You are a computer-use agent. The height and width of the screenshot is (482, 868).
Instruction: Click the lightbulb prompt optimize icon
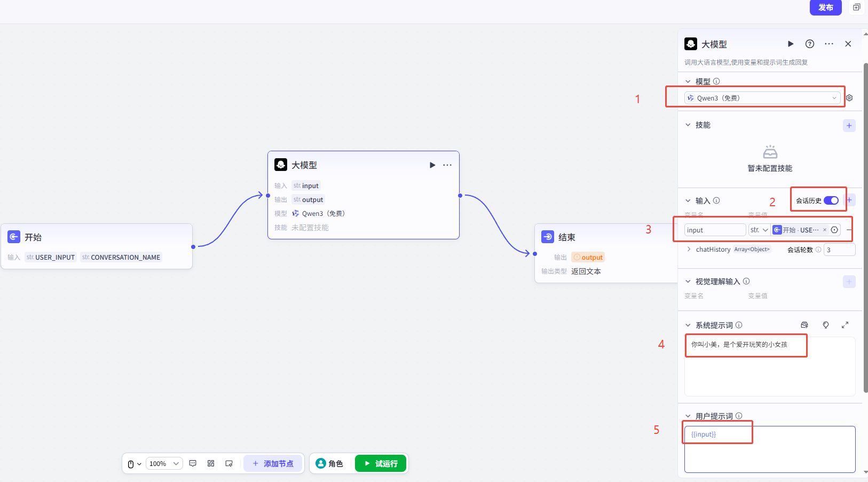click(x=826, y=325)
